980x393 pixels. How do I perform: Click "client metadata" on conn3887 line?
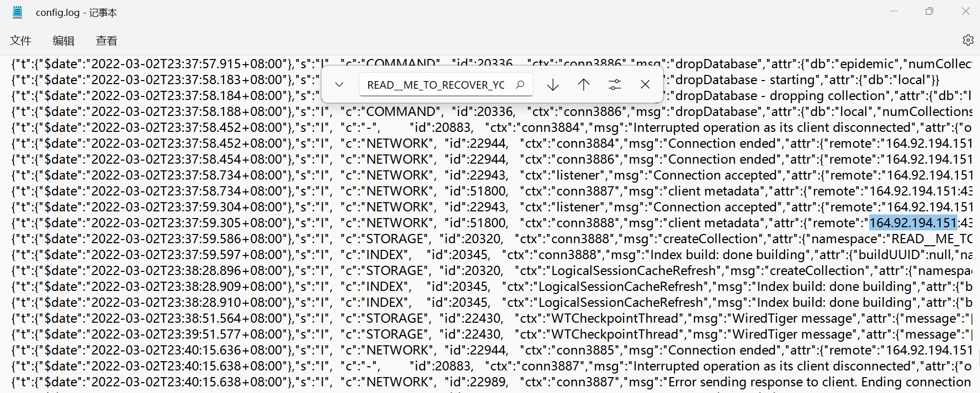coord(714,191)
